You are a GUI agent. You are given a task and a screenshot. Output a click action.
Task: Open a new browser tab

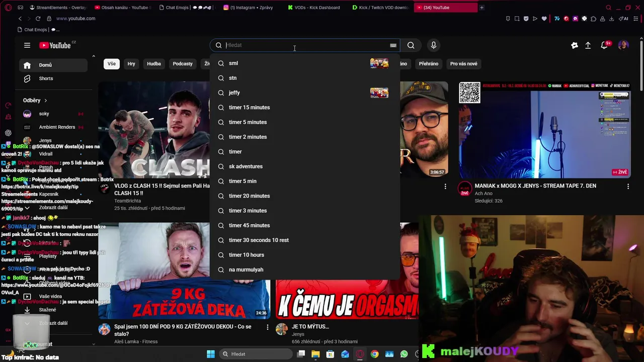[x=481, y=8]
